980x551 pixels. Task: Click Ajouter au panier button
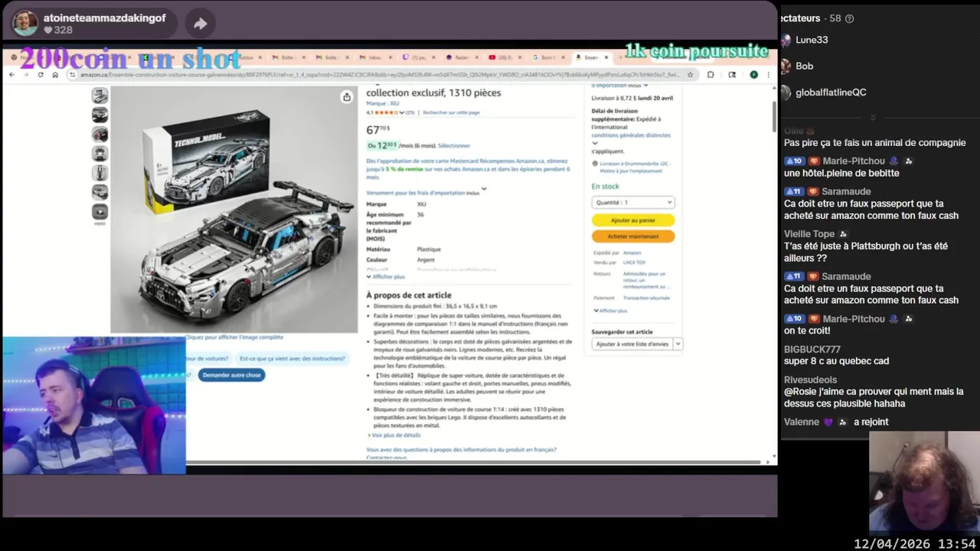[633, 220]
